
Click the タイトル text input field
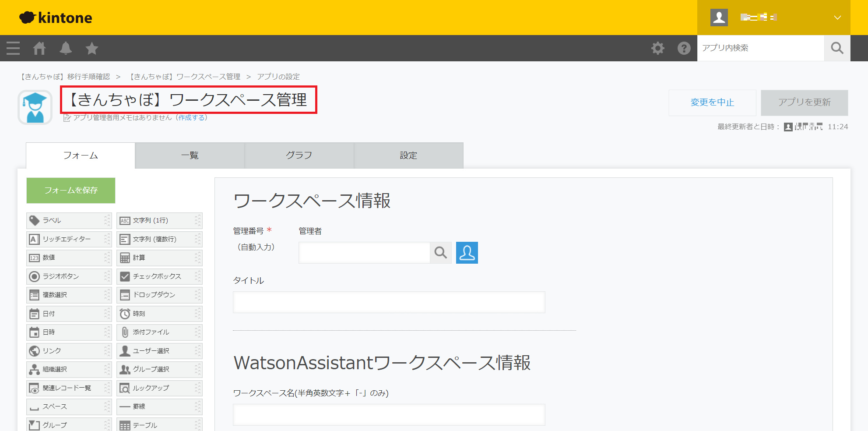point(389,302)
